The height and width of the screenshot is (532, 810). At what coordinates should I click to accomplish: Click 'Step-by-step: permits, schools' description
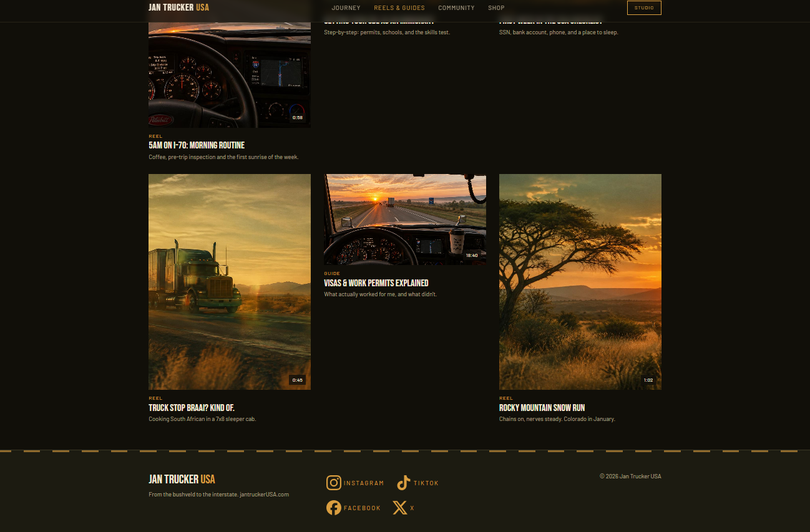coord(387,32)
